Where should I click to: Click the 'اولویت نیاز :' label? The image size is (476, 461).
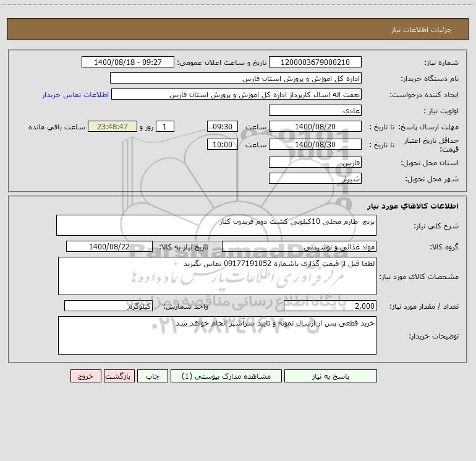pos(441,111)
